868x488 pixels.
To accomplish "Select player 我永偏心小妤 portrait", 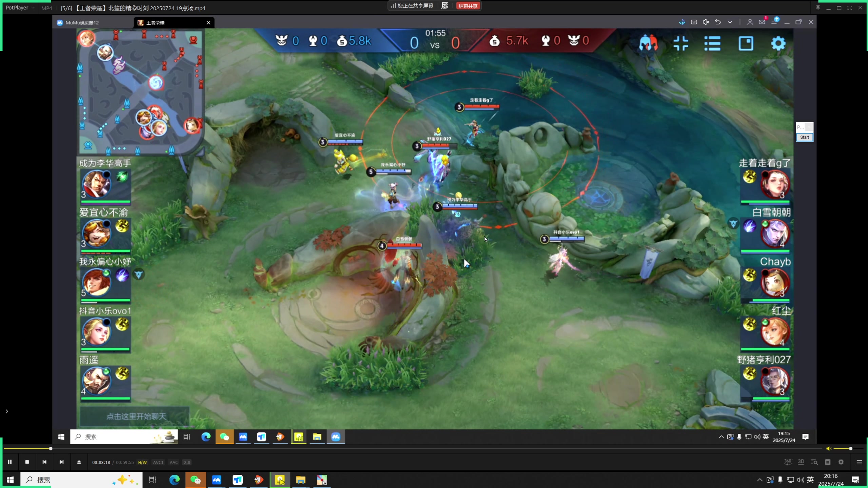I will point(97,282).
